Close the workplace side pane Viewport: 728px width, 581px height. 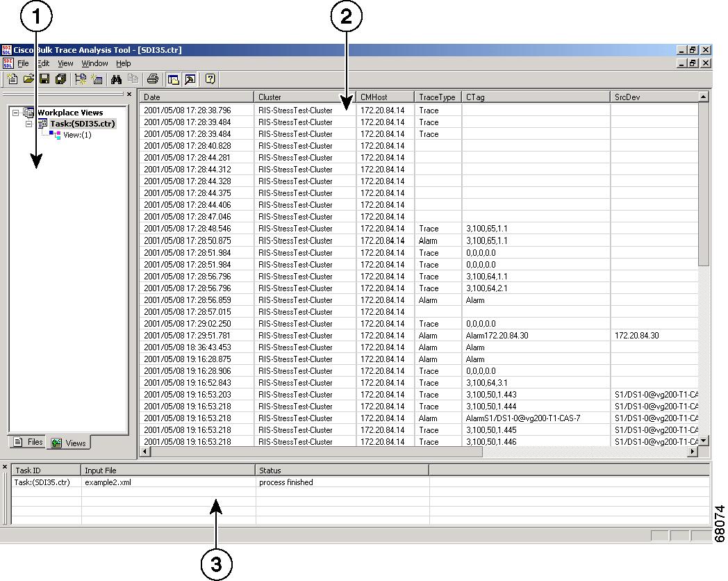pos(129,95)
